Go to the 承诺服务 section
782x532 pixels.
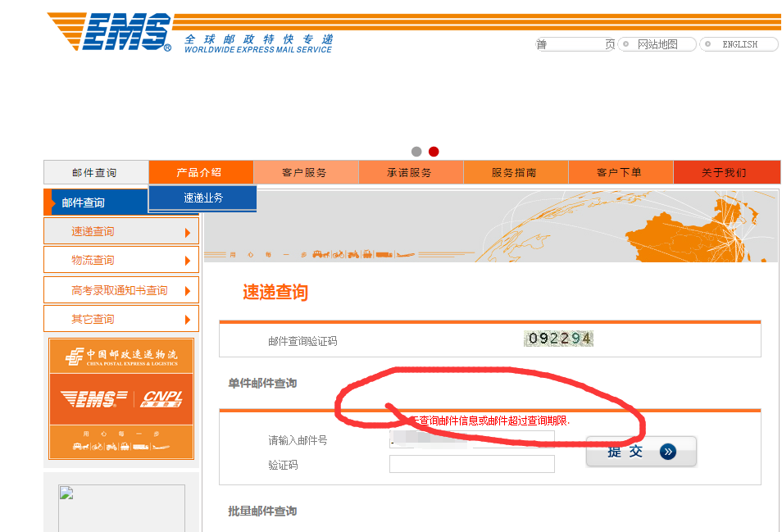410,172
